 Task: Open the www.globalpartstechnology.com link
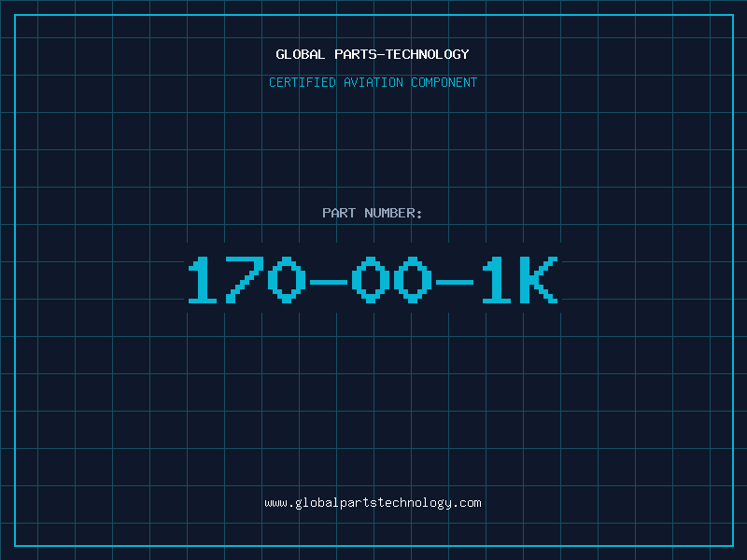click(373, 503)
